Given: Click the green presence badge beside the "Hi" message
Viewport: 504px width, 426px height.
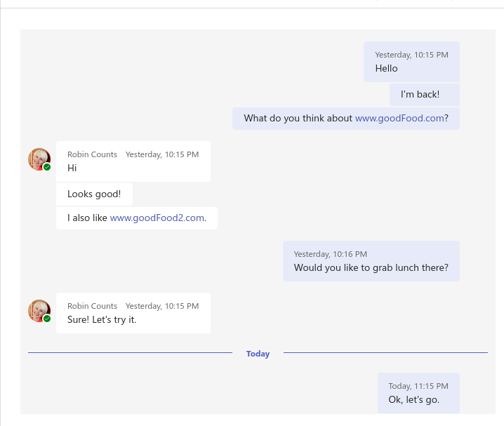Looking at the screenshot, I should tap(47, 167).
